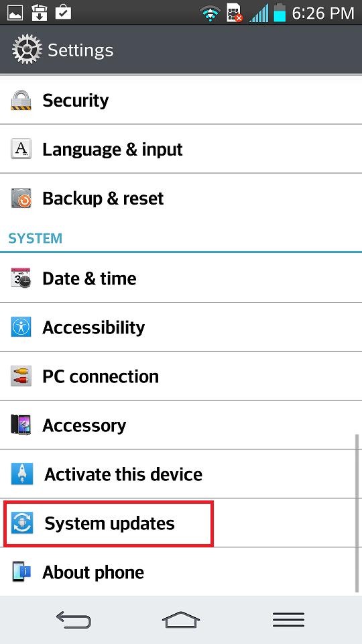Tap the Activate this device rocket icon
Image resolution: width=362 pixels, height=644 pixels.
21,474
